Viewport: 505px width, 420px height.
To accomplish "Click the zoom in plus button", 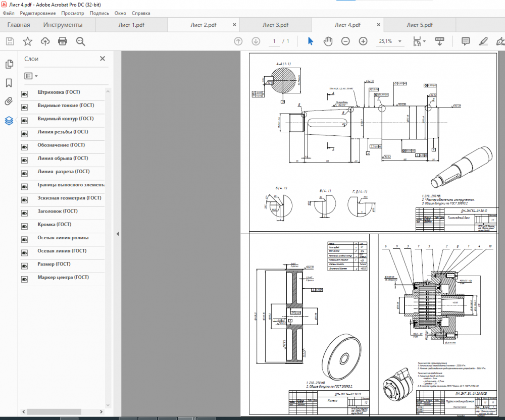I will 363,41.
